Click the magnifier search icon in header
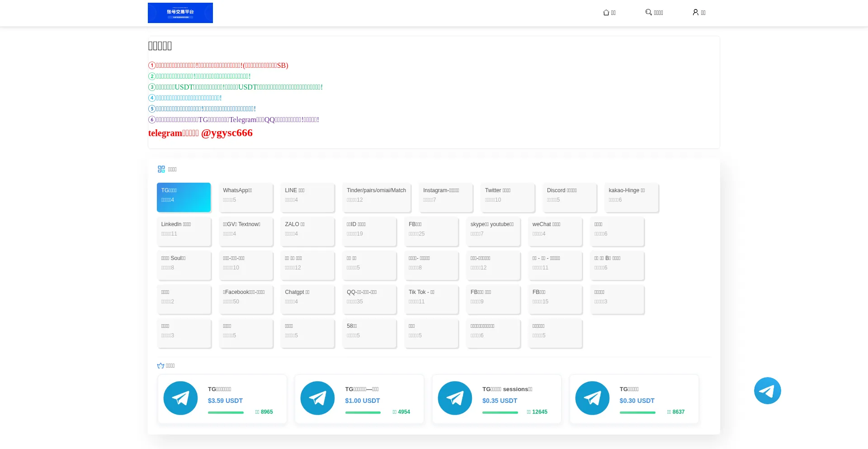Viewport: 868px width, 449px height. point(648,12)
